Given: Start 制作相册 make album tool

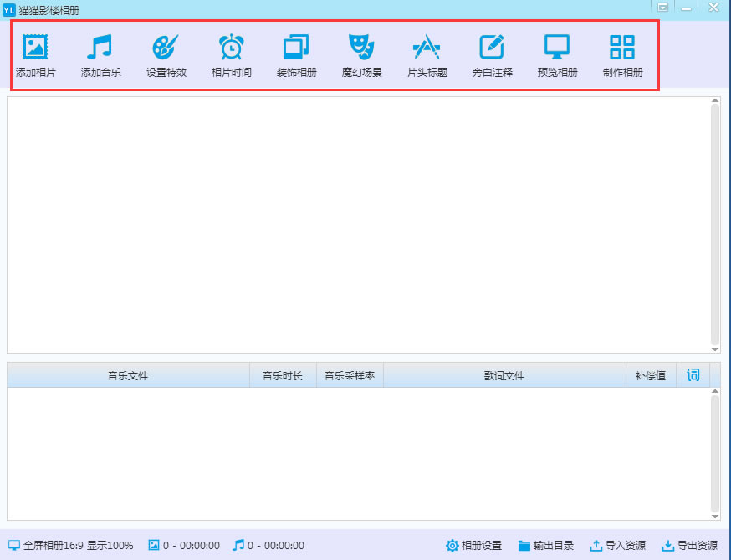Looking at the screenshot, I should tap(623, 55).
